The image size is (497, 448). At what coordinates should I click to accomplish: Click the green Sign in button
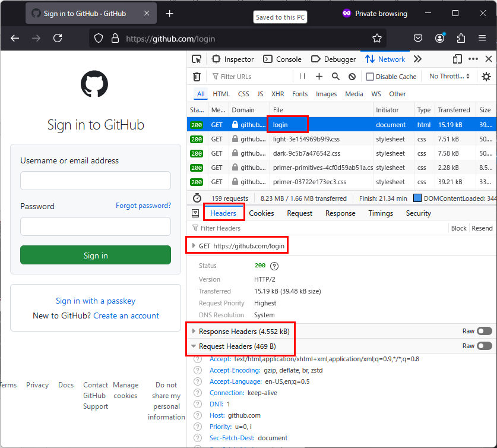pyautogui.click(x=96, y=255)
